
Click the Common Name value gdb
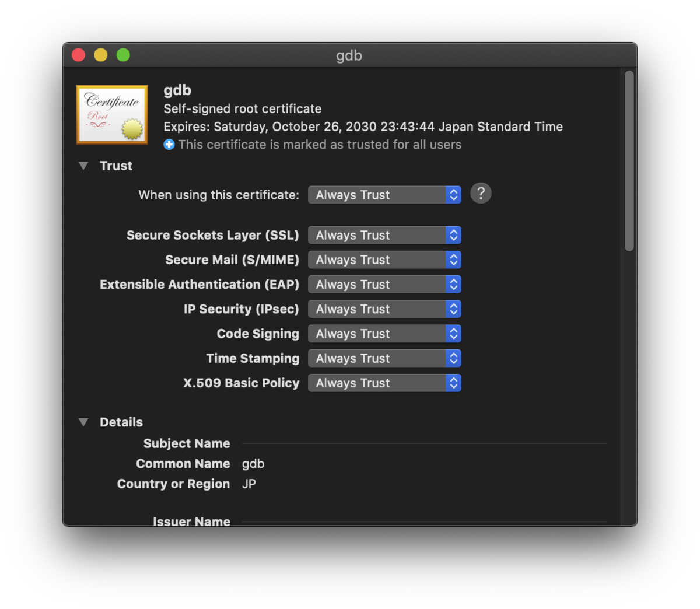tap(253, 464)
